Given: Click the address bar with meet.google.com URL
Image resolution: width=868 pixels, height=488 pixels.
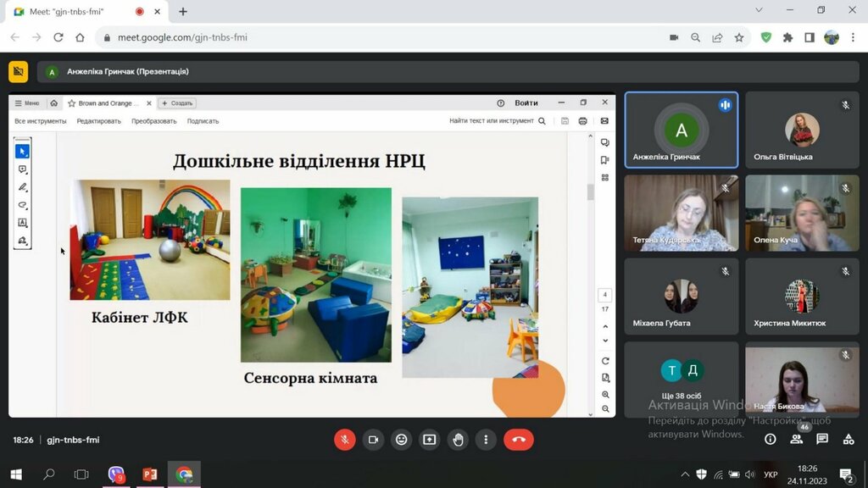Looking at the screenshot, I should coord(381,37).
